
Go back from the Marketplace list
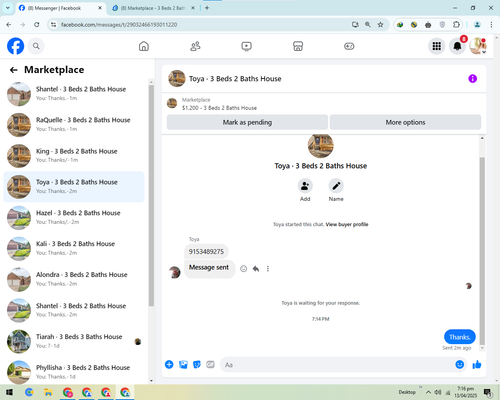click(x=13, y=70)
